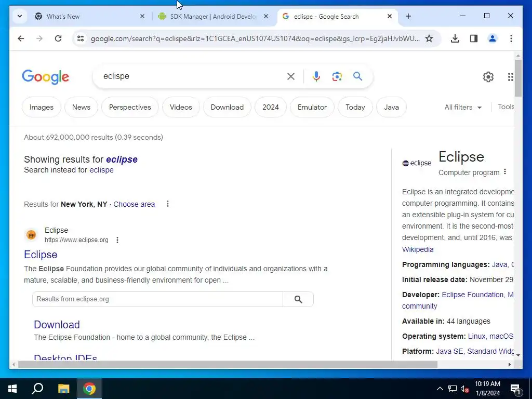Submit search with magnifier icon

[x=357, y=76]
